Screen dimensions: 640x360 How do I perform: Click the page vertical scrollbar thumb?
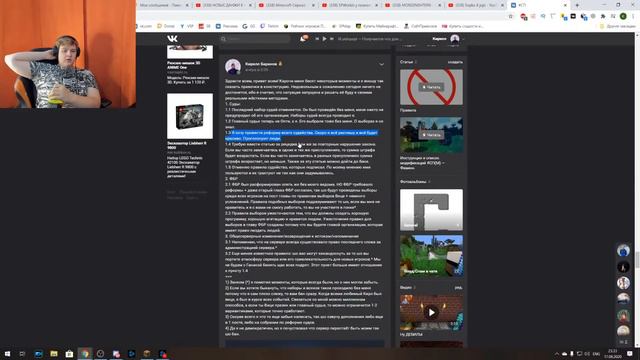pyautogui.click(x=637, y=260)
